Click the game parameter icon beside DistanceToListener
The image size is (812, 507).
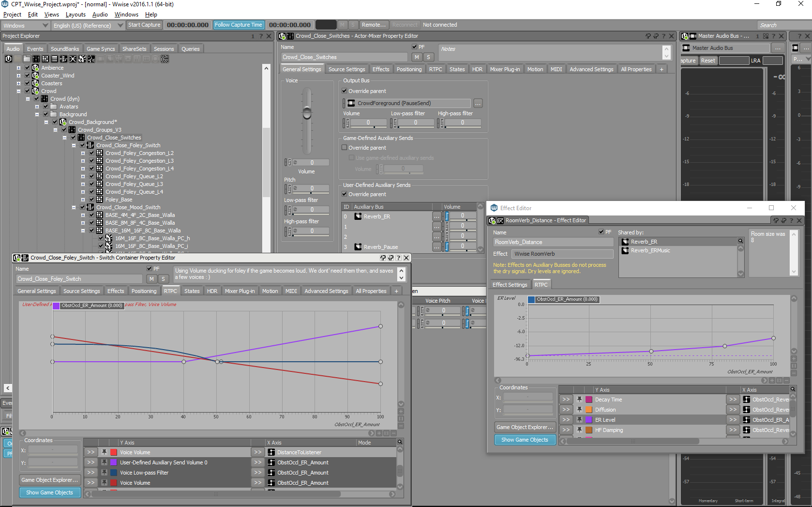coord(271,452)
